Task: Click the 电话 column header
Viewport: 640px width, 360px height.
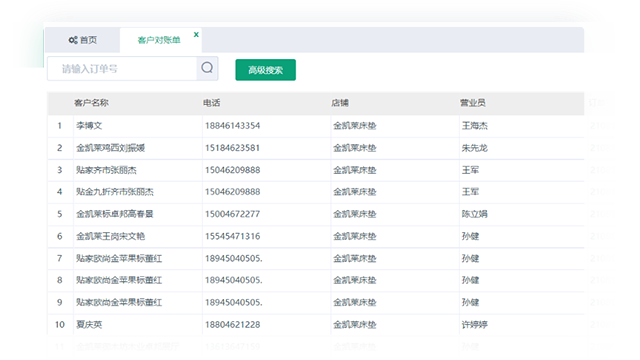Action: [x=211, y=103]
